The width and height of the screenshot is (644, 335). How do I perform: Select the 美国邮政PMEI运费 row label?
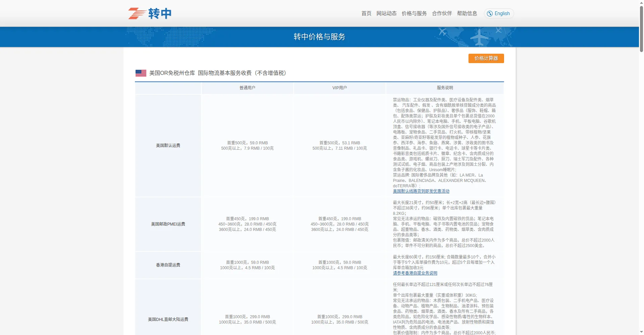[x=168, y=224]
